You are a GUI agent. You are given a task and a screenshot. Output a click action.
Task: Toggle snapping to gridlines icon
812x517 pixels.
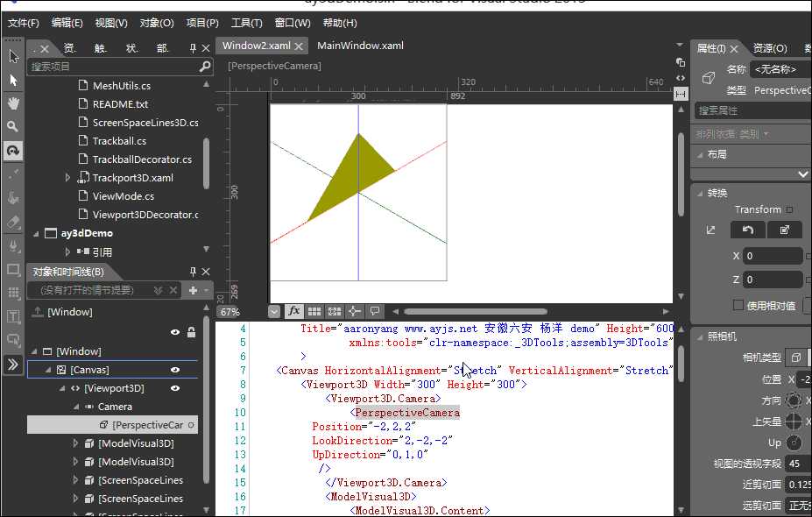click(x=335, y=311)
